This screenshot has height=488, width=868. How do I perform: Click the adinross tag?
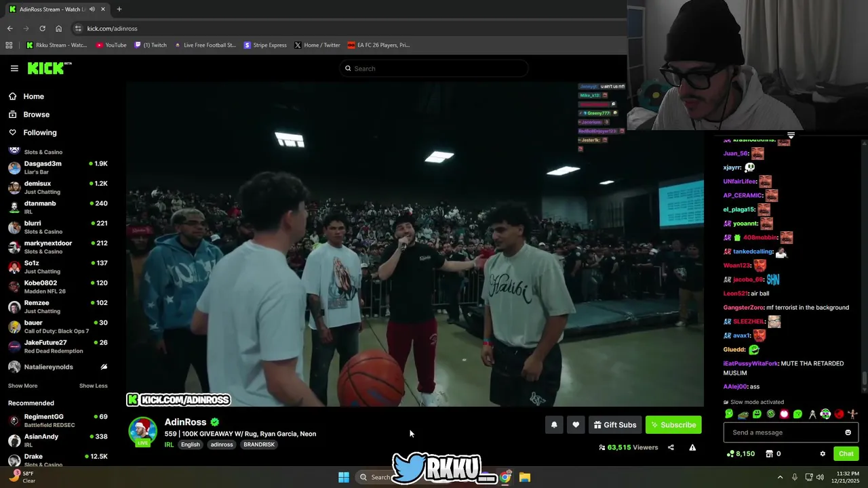tap(222, 445)
